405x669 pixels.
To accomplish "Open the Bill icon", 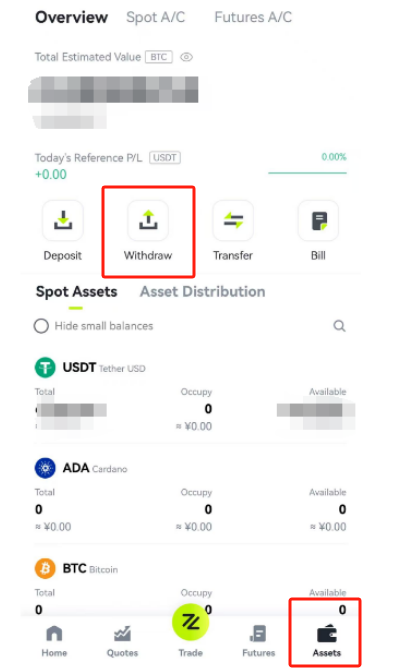I will click(x=318, y=221).
